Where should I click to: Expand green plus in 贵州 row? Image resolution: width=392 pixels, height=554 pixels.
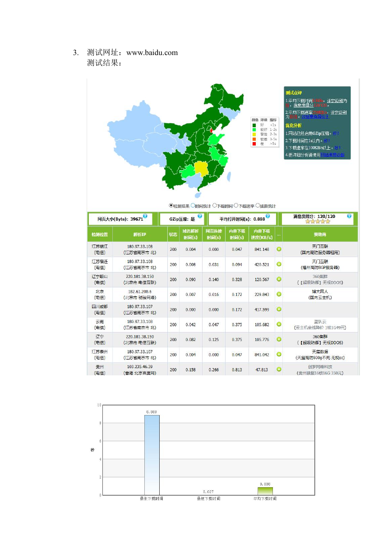(x=279, y=369)
